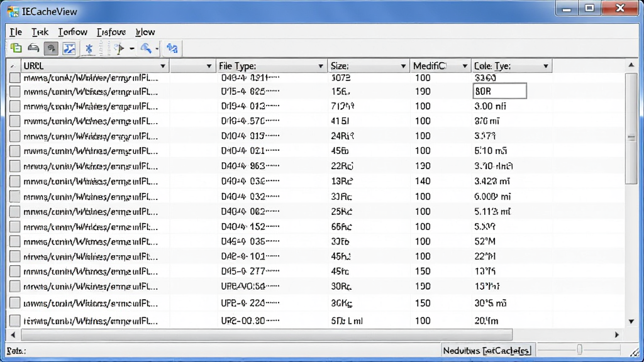Expand the Size column filter dropdown

[x=403, y=66]
